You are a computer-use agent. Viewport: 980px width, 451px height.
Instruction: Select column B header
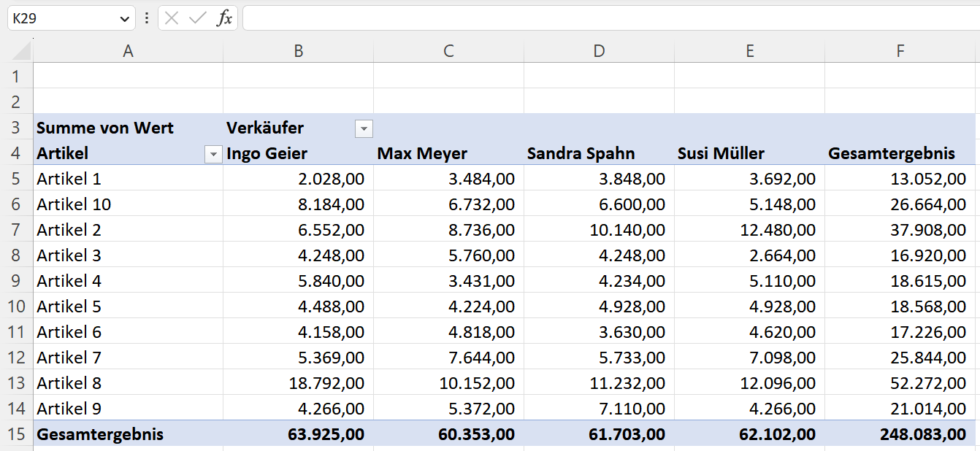click(x=298, y=50)
